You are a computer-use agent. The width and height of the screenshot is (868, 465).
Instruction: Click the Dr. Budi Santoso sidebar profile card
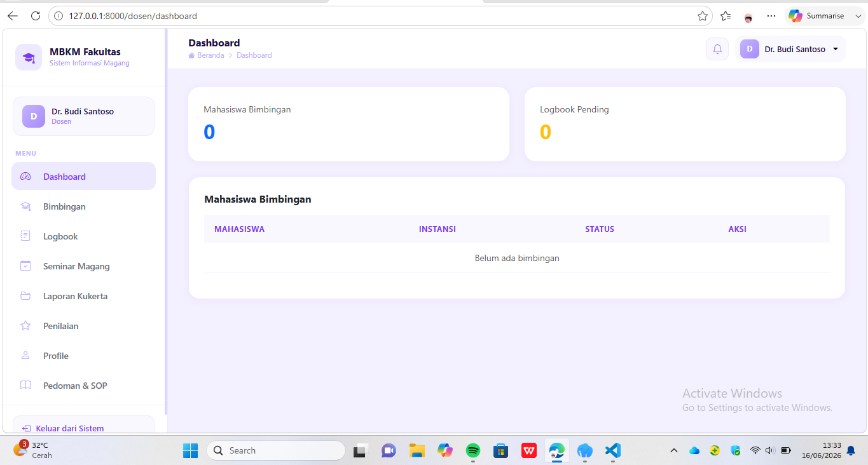[83, 116]
